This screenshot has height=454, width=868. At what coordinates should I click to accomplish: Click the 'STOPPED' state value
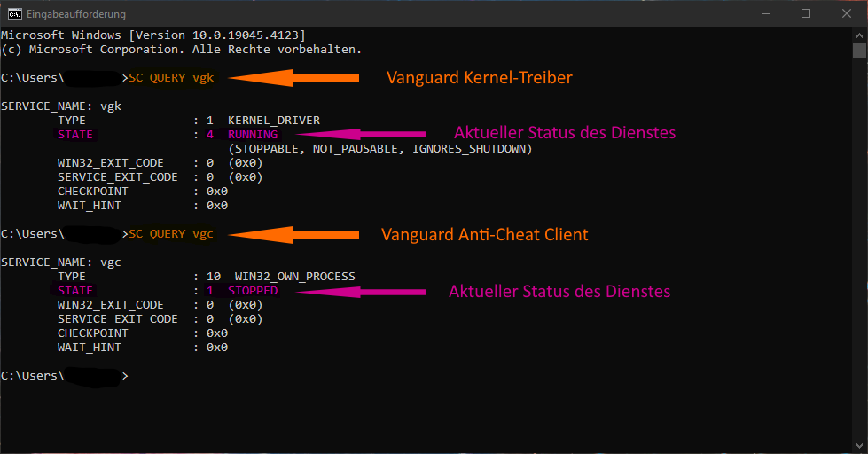coord(253,291)
